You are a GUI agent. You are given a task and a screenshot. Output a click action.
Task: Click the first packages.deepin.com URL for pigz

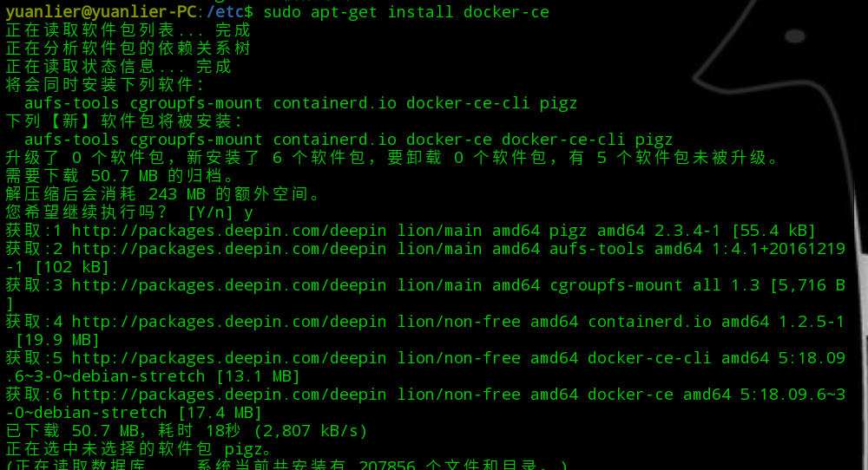[229, 231]
